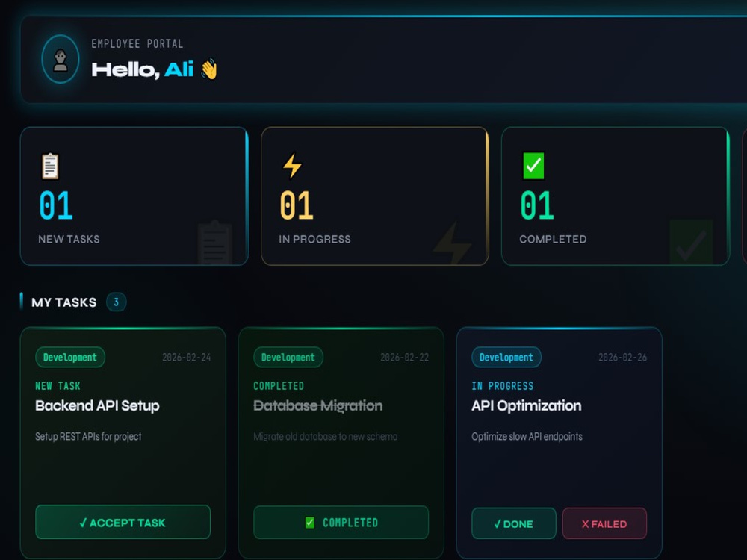Image resolution: width=747 pixels, height=560 pixels.
Task: Mark API Optimization as Done
Action: 514,524
